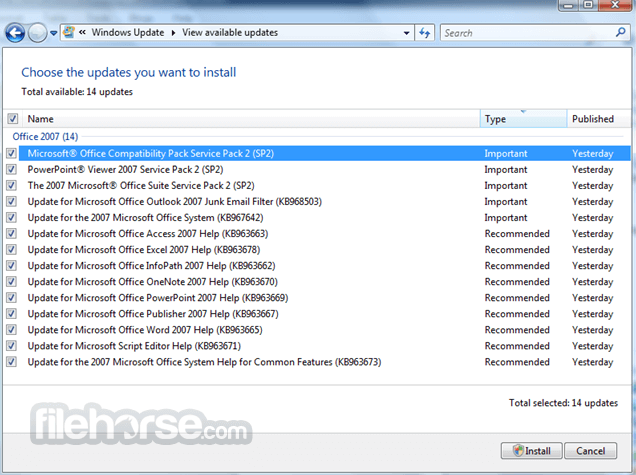Viewport: 636px width, 475px height.
Task: Collapse the Office 2007 (14) group
Action: click(44, 136)
